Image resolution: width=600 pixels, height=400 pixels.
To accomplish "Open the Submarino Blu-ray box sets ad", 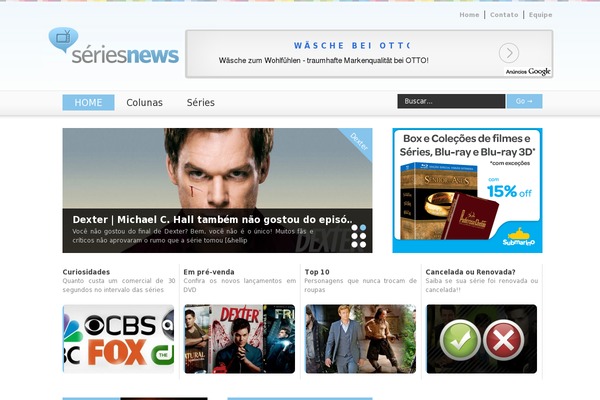I will 467,190.
